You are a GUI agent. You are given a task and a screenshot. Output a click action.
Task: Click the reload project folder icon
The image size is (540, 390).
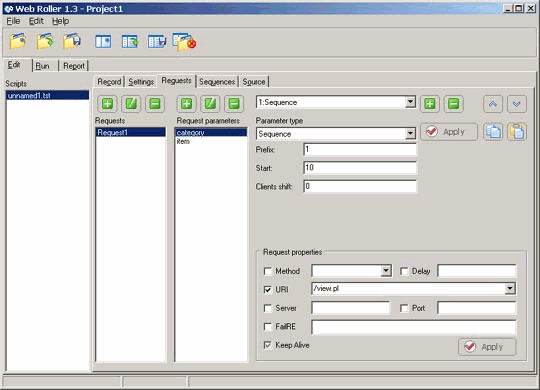pos(45,42)
